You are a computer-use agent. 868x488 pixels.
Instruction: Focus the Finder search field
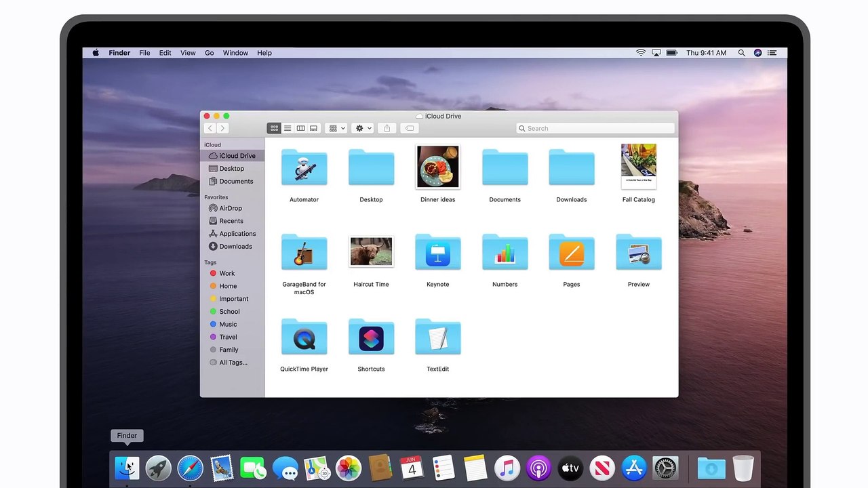[x=595, y=128]
